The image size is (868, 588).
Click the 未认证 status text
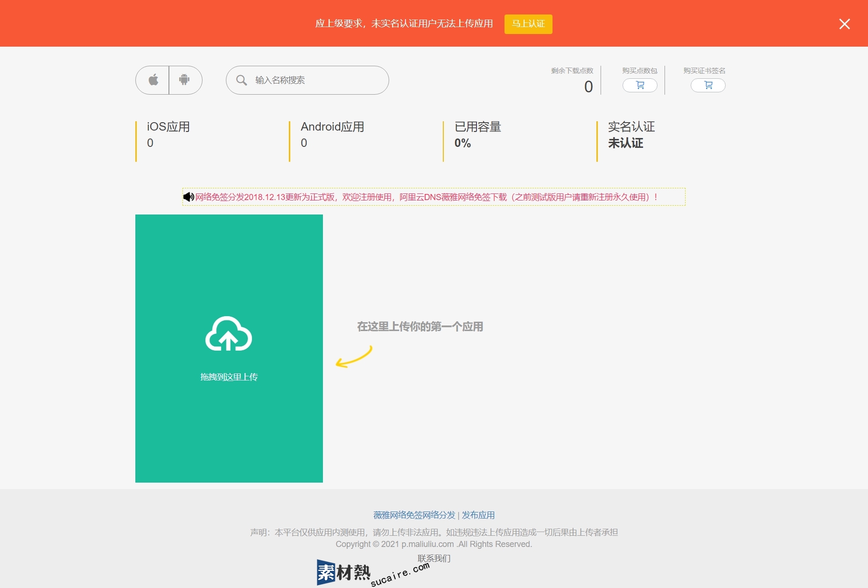click(625, 143)
